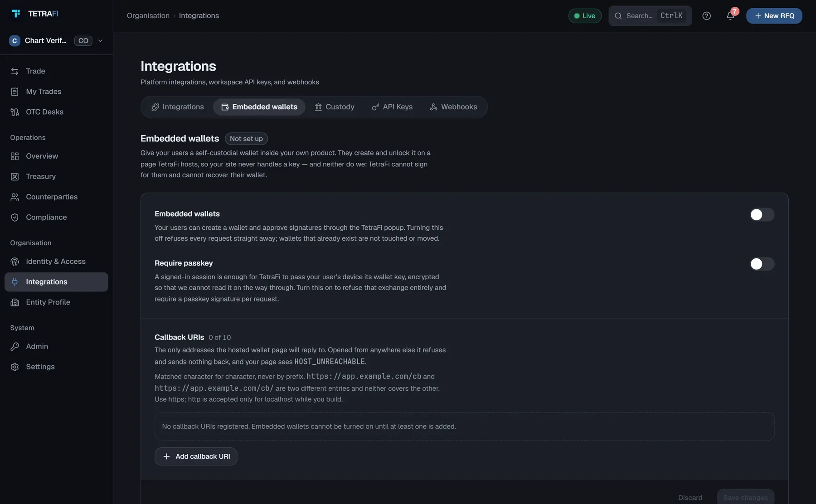Click the Organisation breadcrumb link
Image resolution: width=816 pixels, height=504 pixels.
[148, 16]
